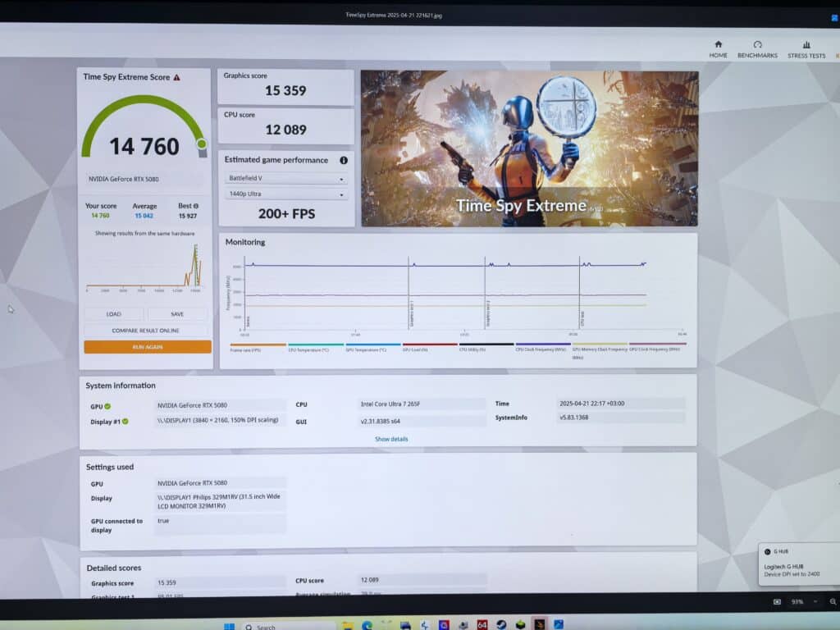Image resolution: width=840 pixels, height=630 pixels.
Task: Click the Graphics score value 15 359
Action: coord(285,90)
